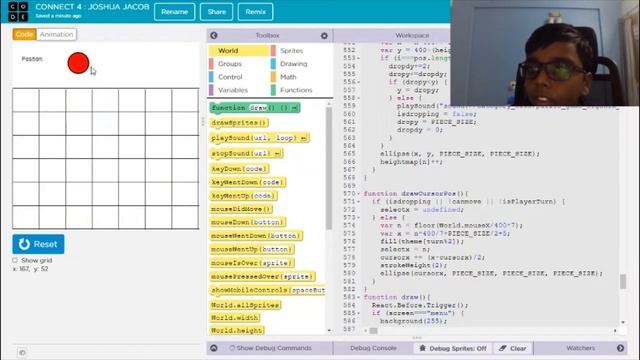Click the mouseDidMove() block
The width and height of the screenshot is (640, 360).
point(241,209)
